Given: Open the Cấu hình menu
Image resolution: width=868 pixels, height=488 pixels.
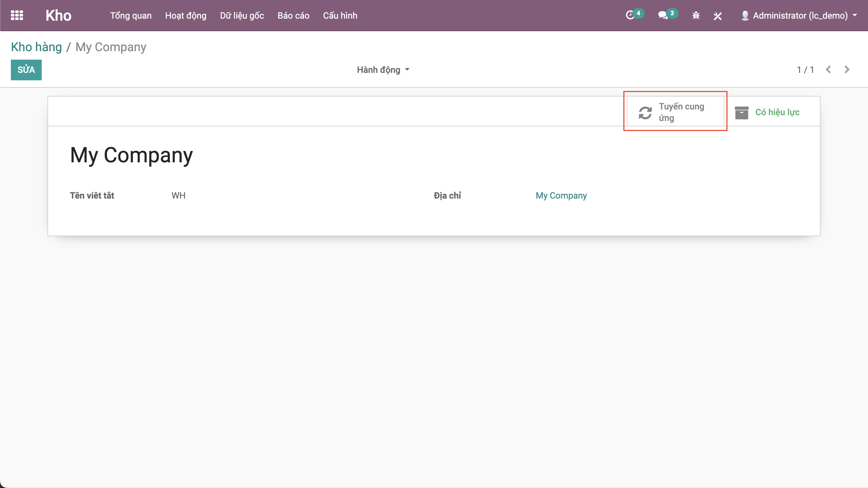Looking at the screenshot, I should pos(340,16).
